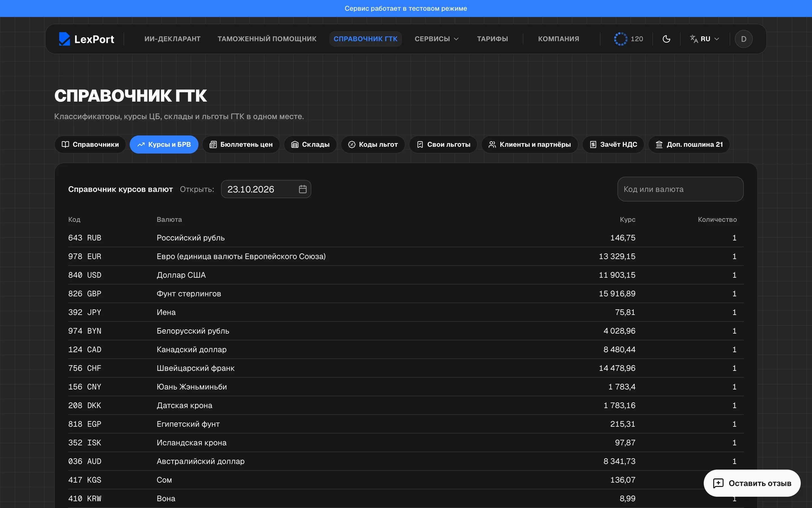The width and height of the screenshot is (812, 508).
Task: Select the Курсы и БРВ tab
Action: click(x=164, y=144)
